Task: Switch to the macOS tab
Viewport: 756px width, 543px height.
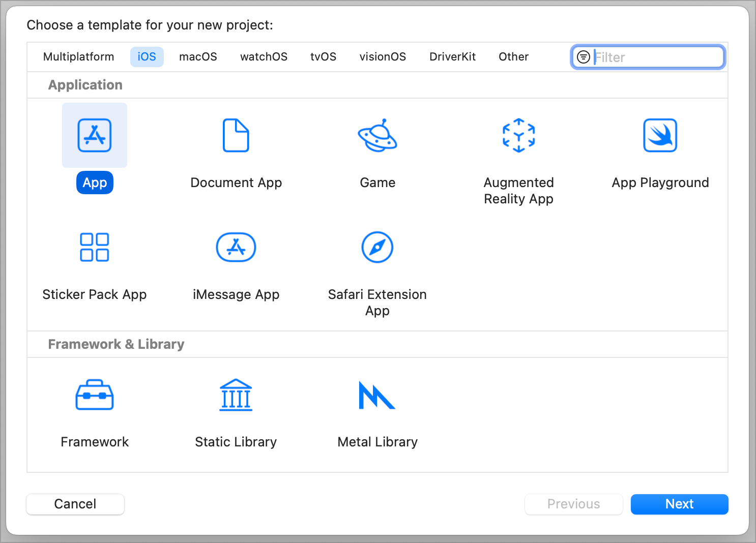Action: (198, 56)
